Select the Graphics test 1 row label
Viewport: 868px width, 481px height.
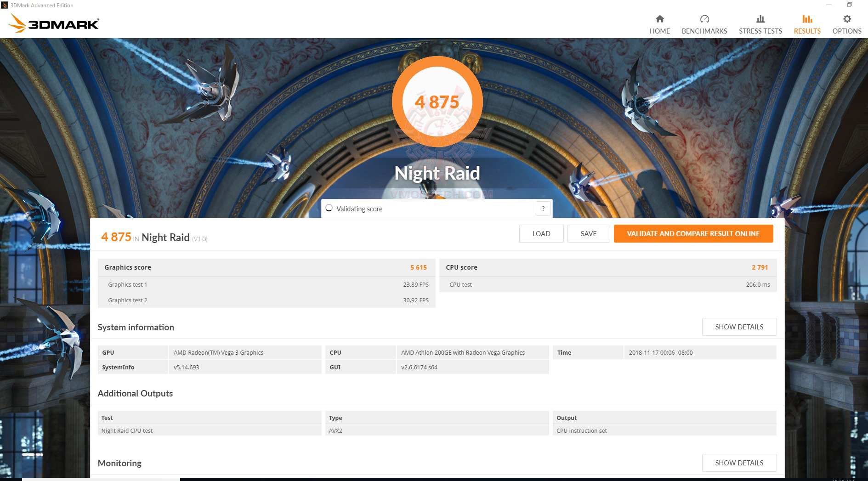pyautogui.click(x=128, y=284)
